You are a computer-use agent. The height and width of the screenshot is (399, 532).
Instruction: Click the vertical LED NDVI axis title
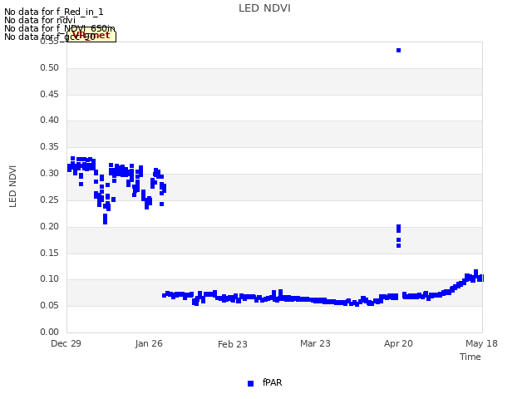coord(13,186)
